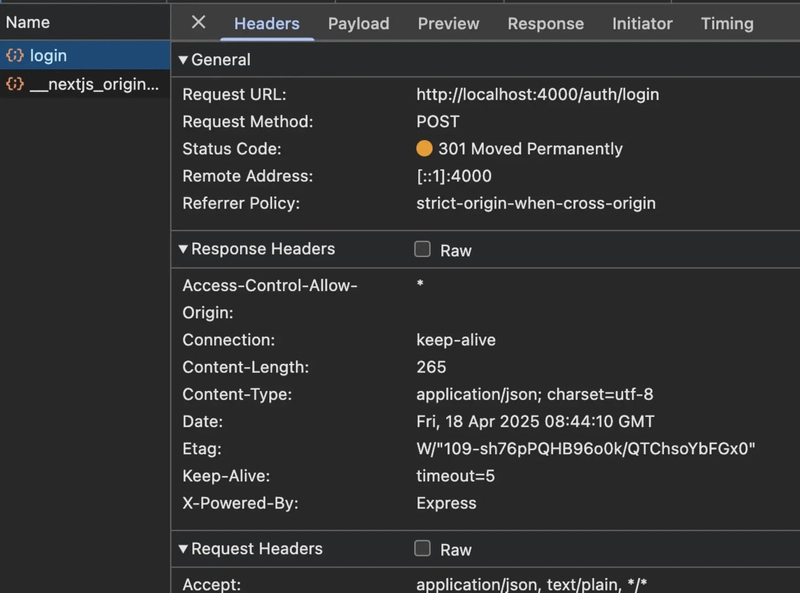The image size is (800, 593).
Task: Click the Request Method label
Action: click(x=248, y=121)
